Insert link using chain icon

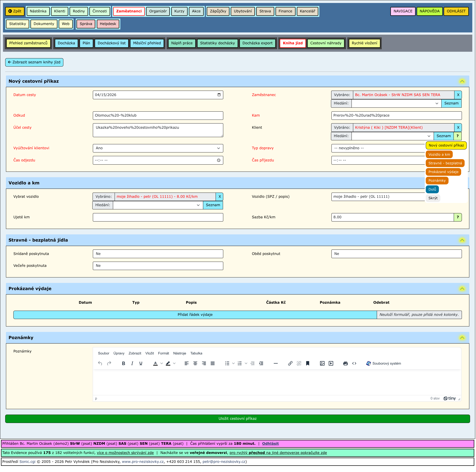coord(290,364)
